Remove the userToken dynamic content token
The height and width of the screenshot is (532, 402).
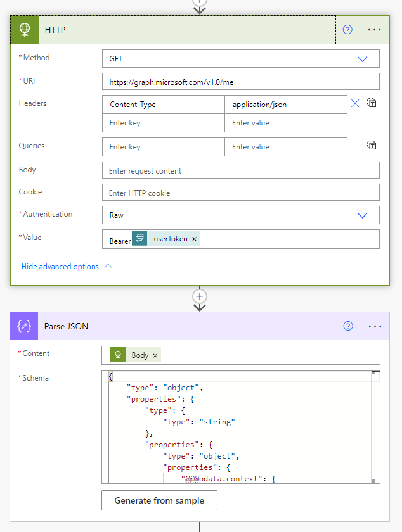coord(194,239)
